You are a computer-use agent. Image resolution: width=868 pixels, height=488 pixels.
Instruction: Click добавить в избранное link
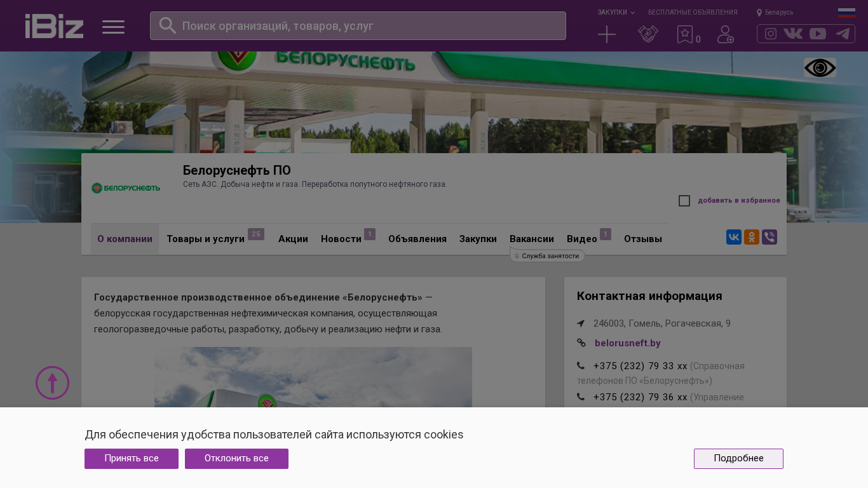click(739, 201)
